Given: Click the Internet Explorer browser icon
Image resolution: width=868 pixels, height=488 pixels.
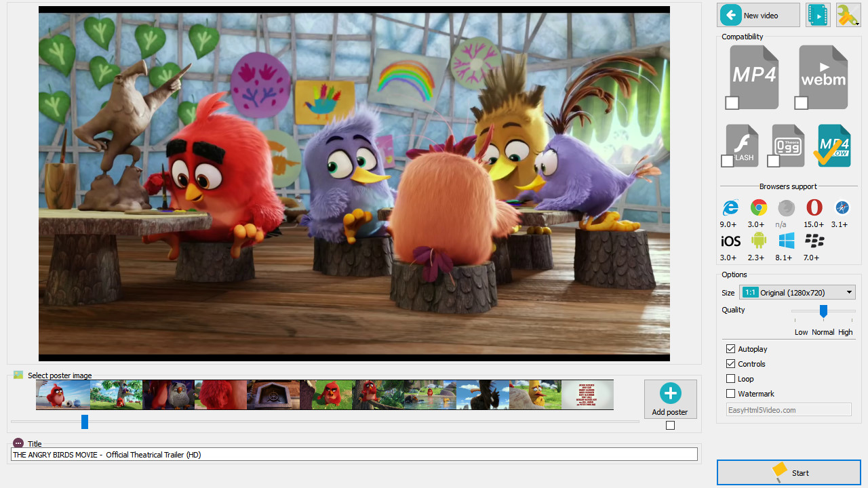Looking at the screenshot, I should tap(730, 207).
